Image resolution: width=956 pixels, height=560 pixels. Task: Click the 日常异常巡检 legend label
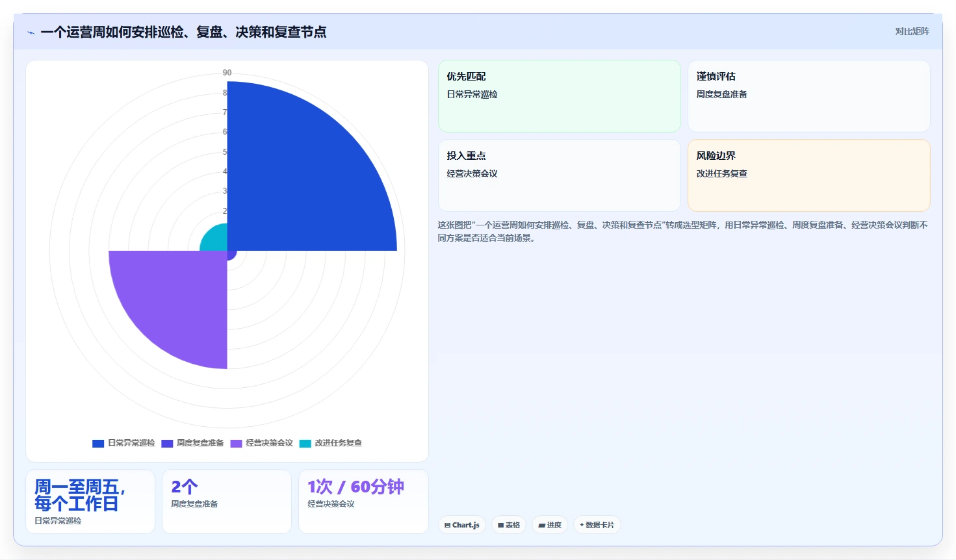pyautogui.click(x=131, y=443)
